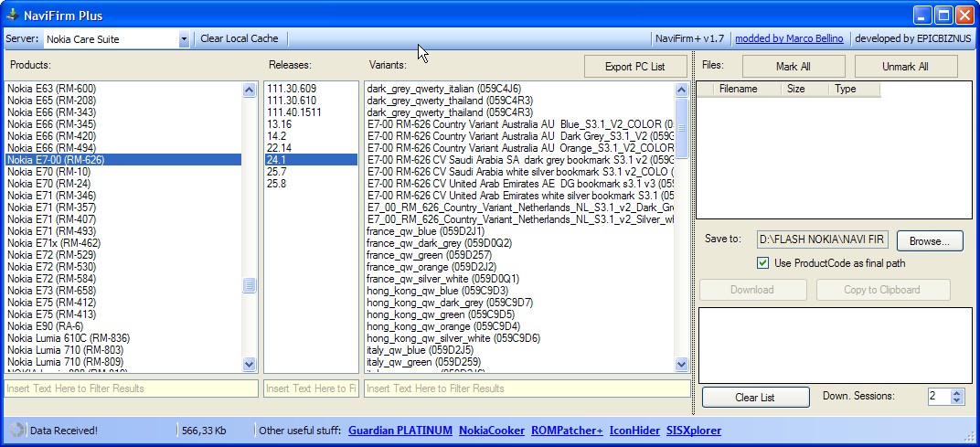The width and height of the screenshot is (980, 447).
Task: Select release 25.8
Action: tap(311, 184)
